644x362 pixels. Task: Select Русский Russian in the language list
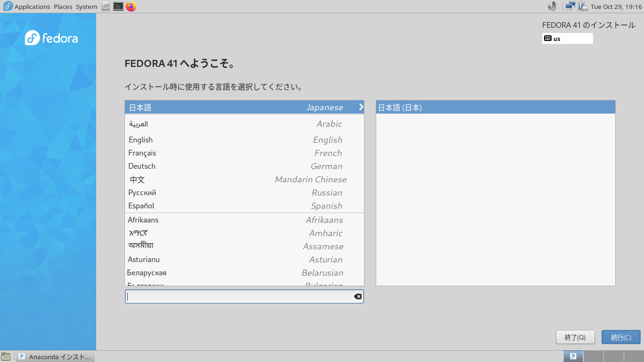coord(244,193)
